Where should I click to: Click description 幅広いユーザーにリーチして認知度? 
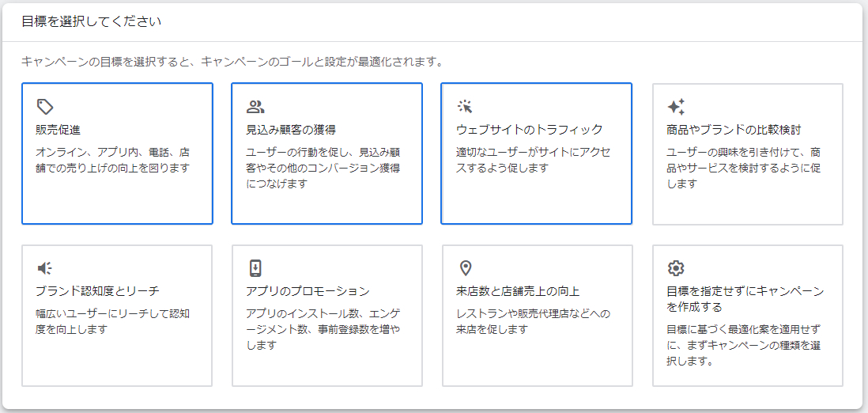113,322
